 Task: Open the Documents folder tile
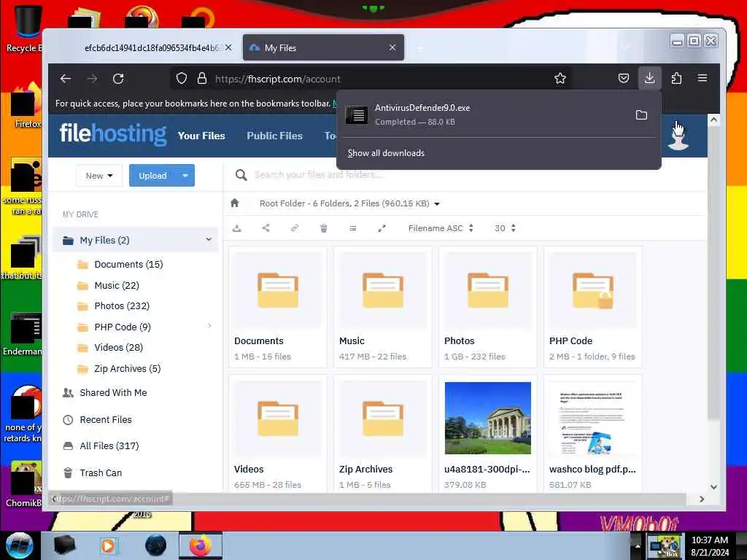click(x=278, y=307)
